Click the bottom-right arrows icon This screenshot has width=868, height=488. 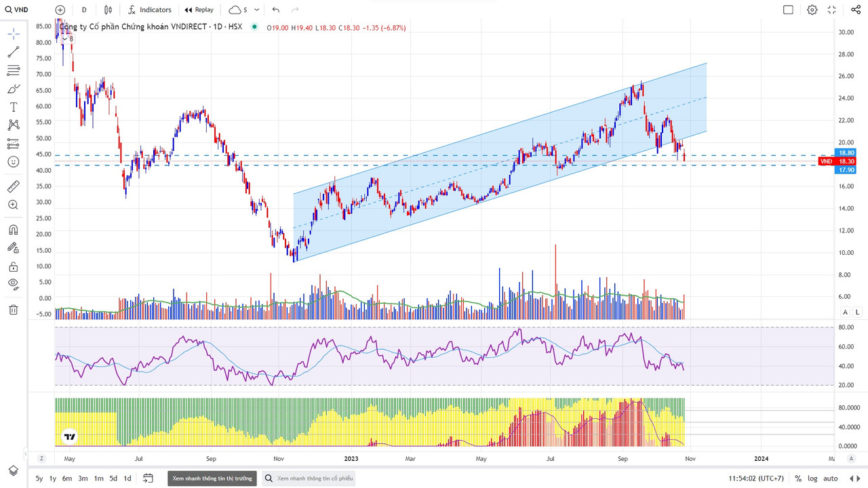click(855, 479)
